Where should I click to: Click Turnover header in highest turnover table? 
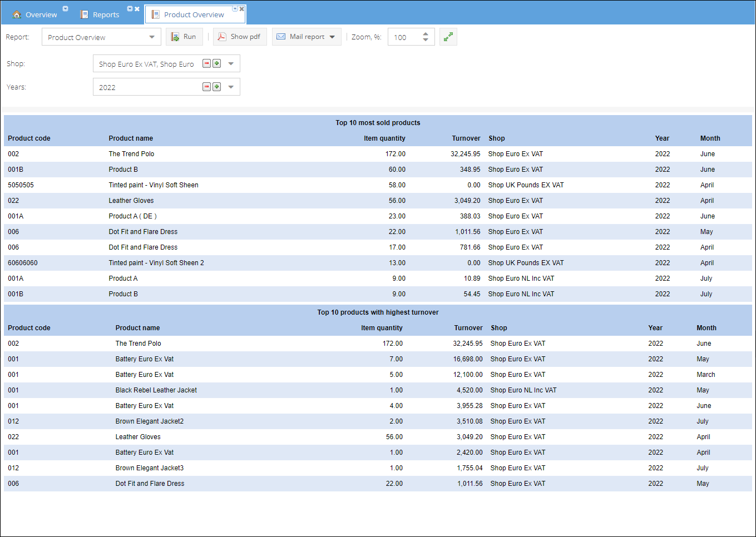pos(468,328)
